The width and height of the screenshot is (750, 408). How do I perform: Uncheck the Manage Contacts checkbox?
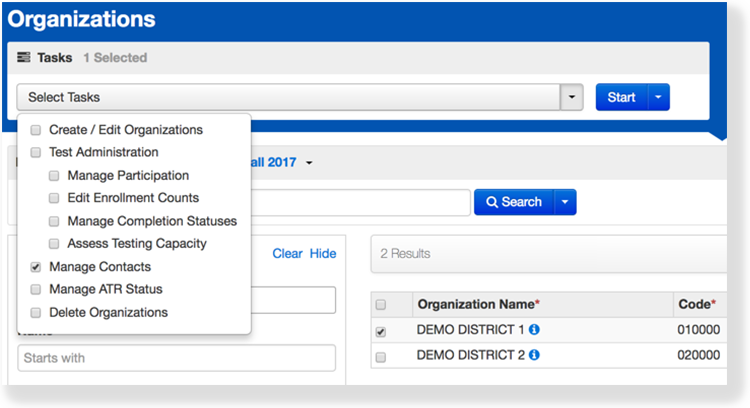(36, 267)
